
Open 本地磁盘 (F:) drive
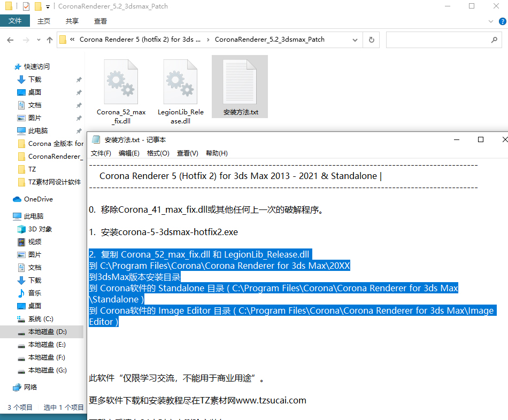47,357
